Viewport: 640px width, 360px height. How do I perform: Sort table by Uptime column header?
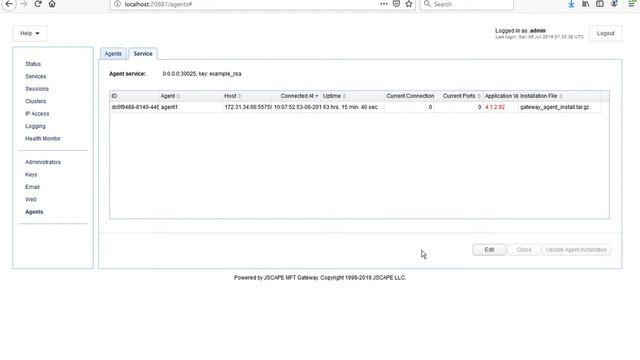point(353,96)
